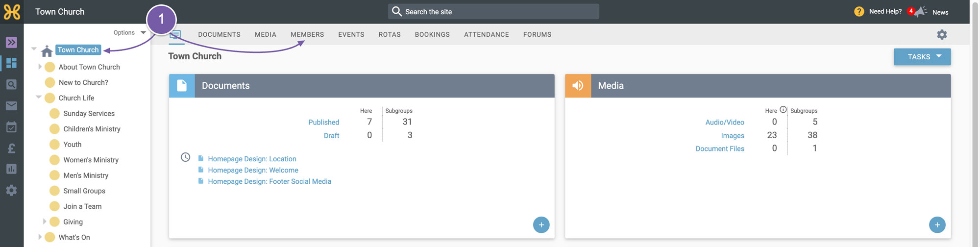Viewport: 980px width, 247px height.
Task: Open the pound currency icon in sidebar
Action: 11,148
